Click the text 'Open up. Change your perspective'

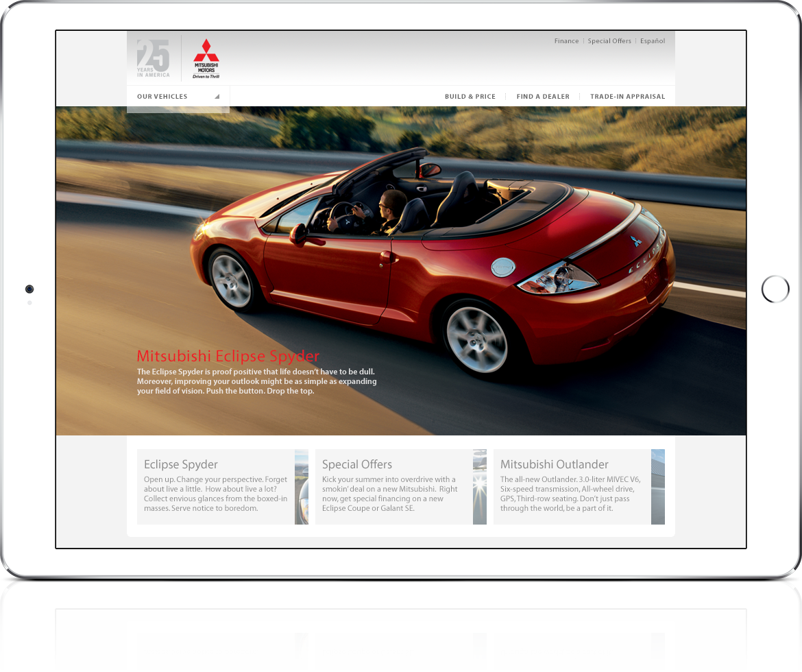pyautogui.click(x=203, y=479)
